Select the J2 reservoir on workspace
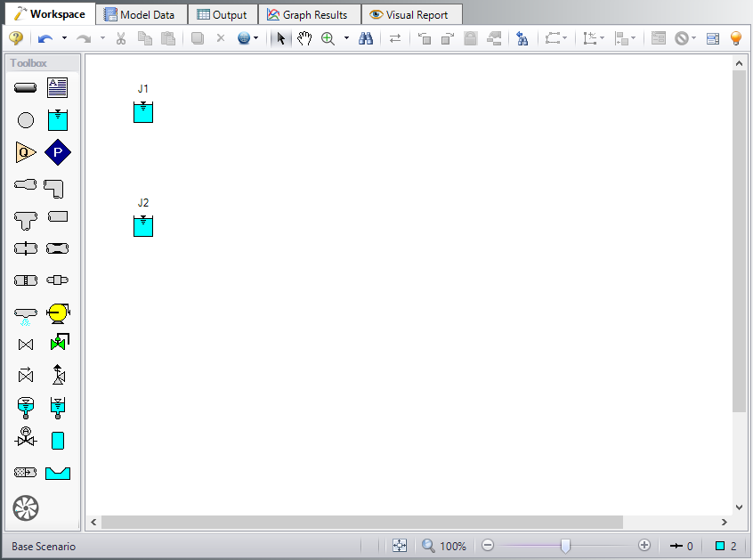753x560 pixels. (143, 226)
